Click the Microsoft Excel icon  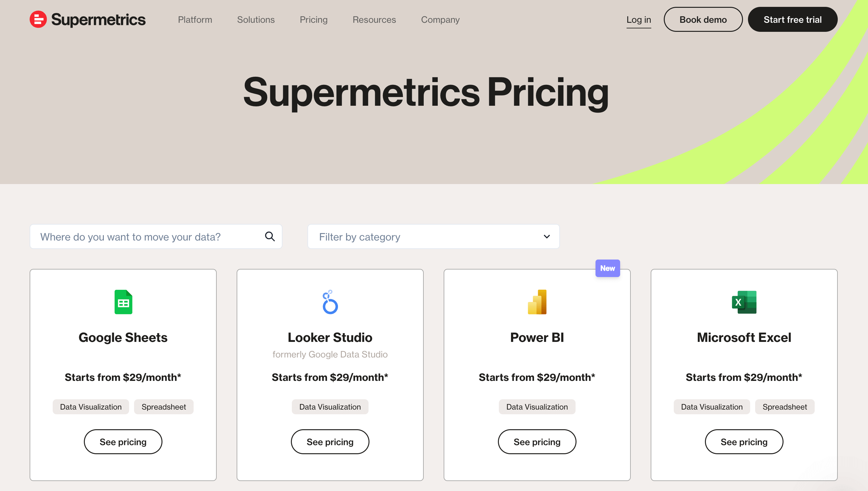tap(744, 302)
